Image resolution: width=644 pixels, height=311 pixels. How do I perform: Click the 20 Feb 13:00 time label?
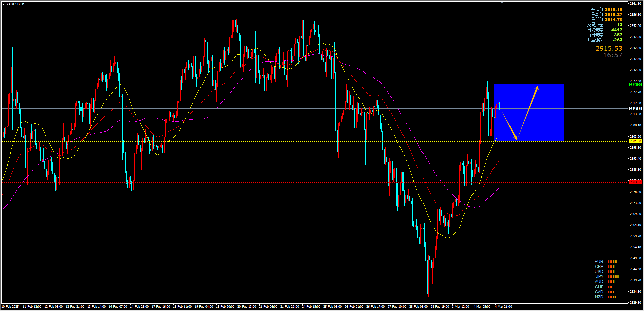coord(247,307)
